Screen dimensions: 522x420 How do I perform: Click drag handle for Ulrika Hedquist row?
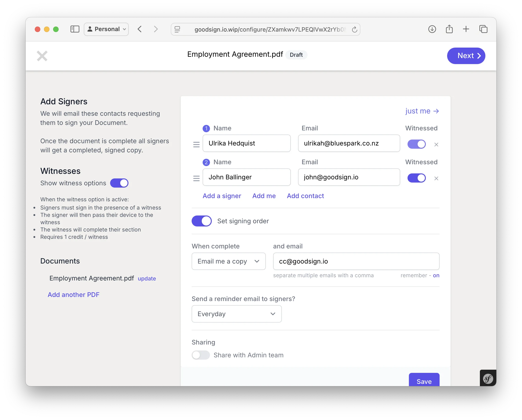coord(196,144)
